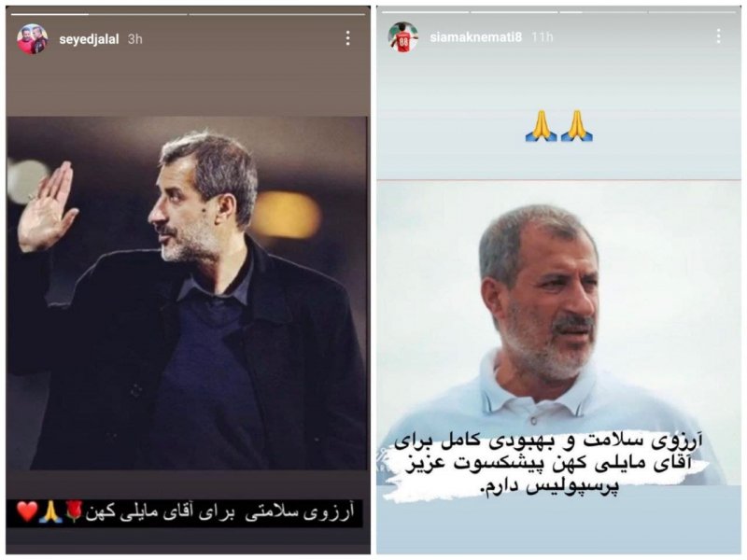Open the siamaknemati8 username link

coord(475,36)
